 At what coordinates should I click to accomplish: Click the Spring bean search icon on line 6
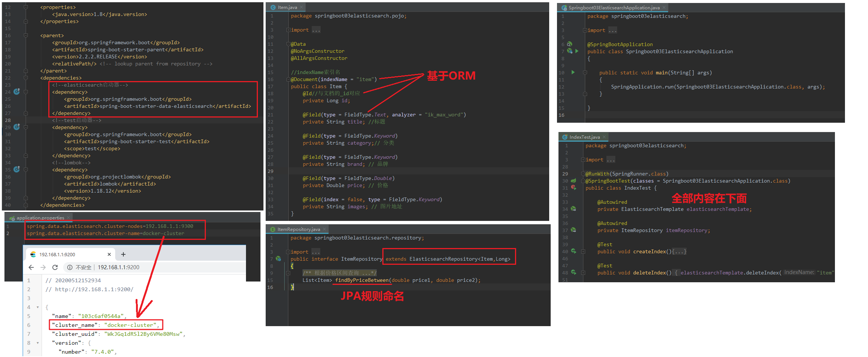pos(569,44)
